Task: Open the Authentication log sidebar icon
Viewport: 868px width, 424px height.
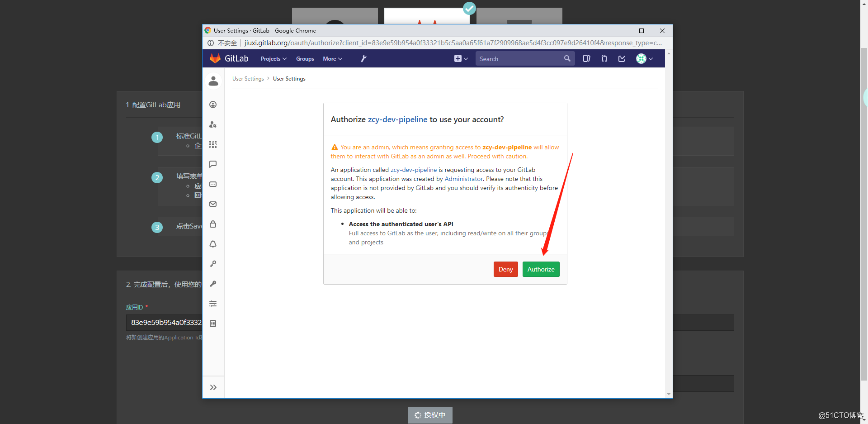Action: tap(213, 324)
